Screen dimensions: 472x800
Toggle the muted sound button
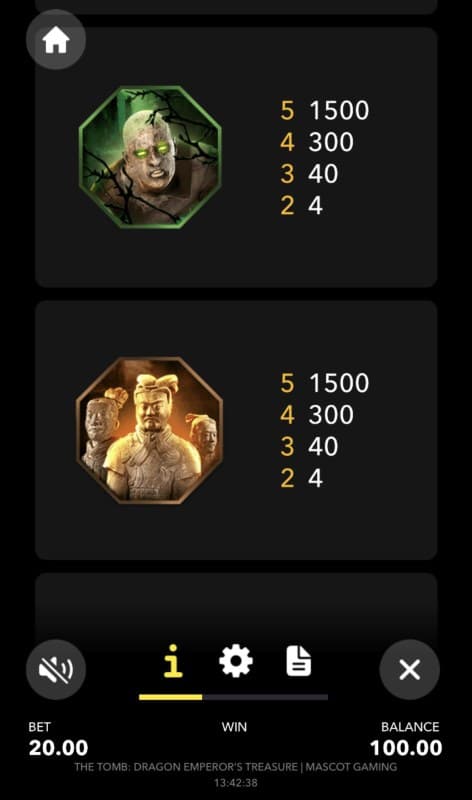tap(56, 669)
